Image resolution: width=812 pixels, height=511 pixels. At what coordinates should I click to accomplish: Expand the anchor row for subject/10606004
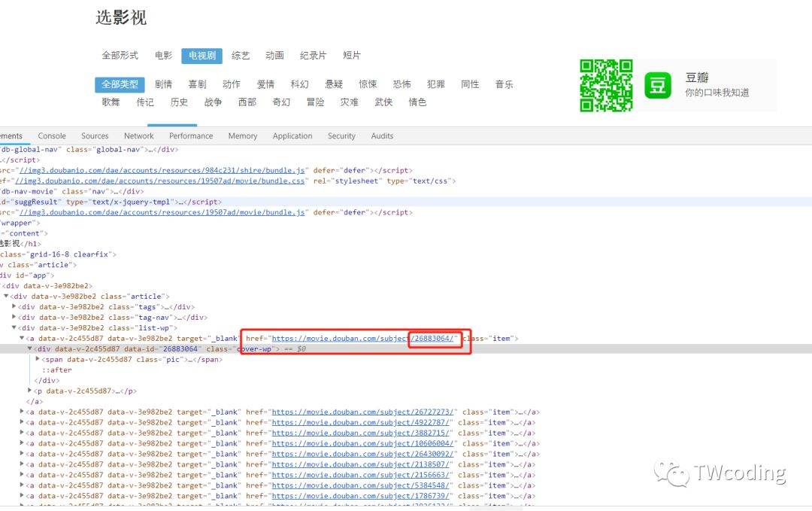(x=22, y=443)
